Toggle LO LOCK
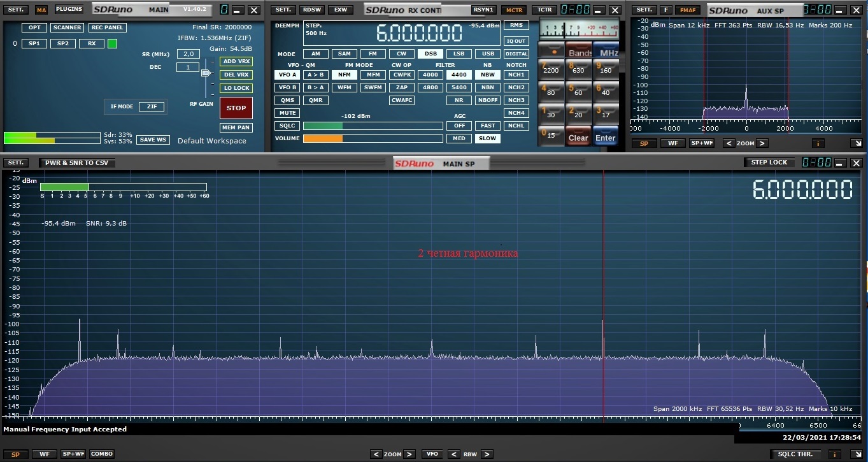Viewport: 868px width, 462px height. pos(236,88)
